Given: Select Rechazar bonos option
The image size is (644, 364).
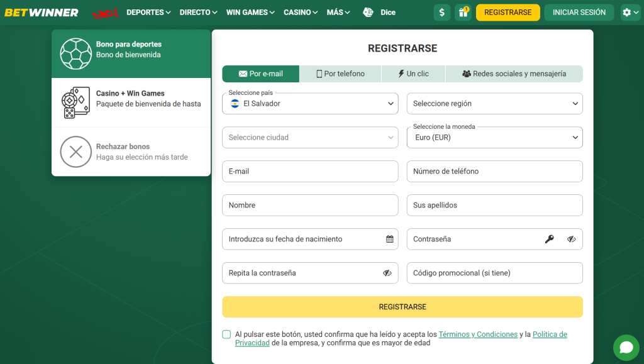Looking at the screenshot, I should [x=131, y=152].
